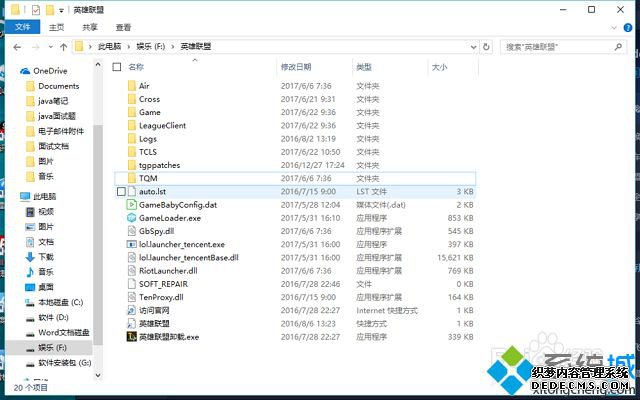Open Documents in the navigation pane

pos(58,86)
